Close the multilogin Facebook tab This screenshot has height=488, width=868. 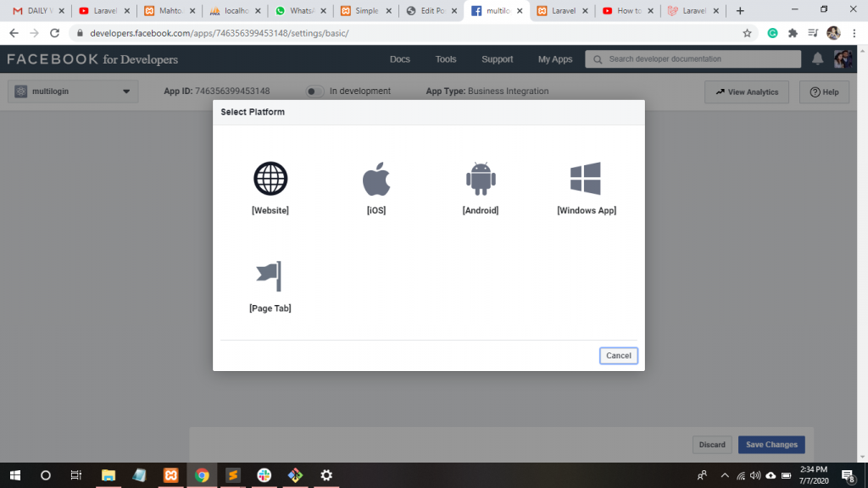click(x=520, y=10)
